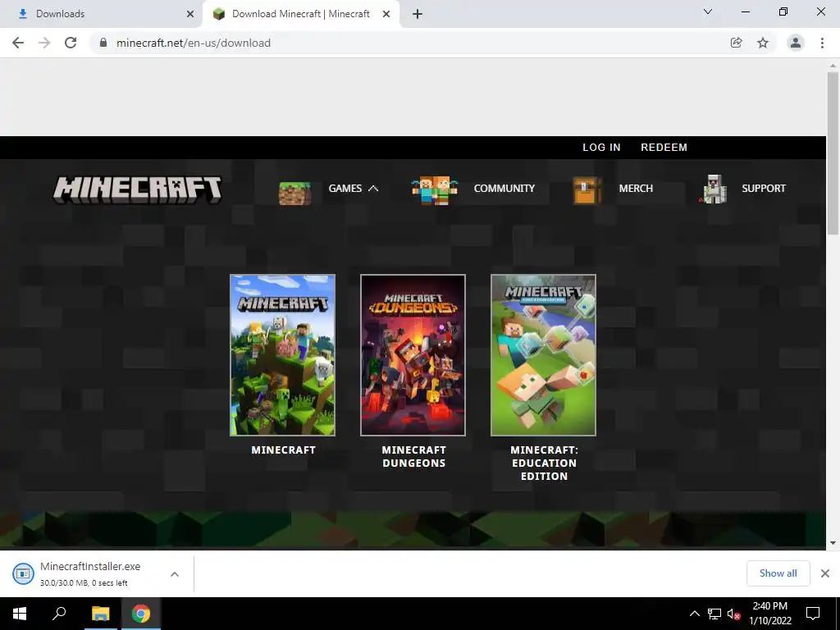
Task: Click the Chrome taskbar icon
Action: [x=141, y=614]
